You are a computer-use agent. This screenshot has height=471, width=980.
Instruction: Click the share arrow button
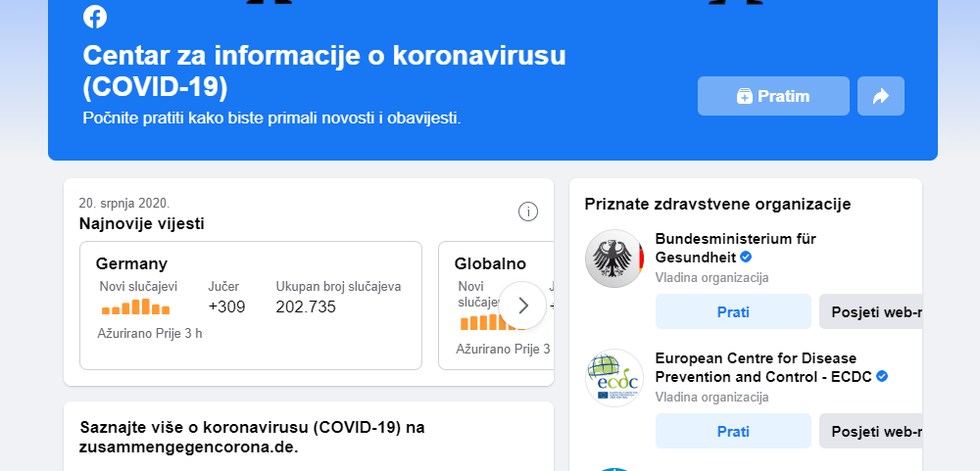(881, 96)
